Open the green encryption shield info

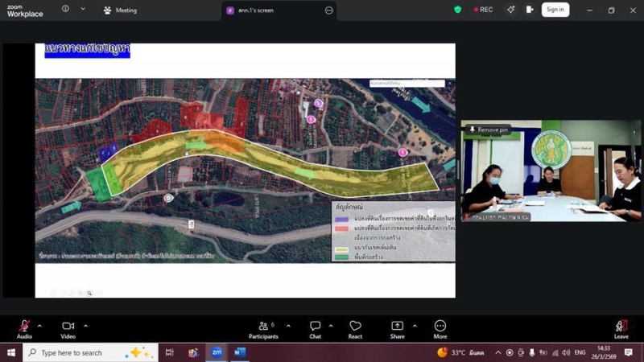(x=458, y=10)
